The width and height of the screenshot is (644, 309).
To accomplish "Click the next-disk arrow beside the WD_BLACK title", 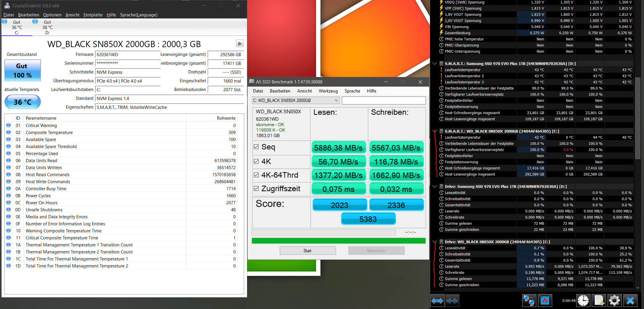I will point(240,44).
